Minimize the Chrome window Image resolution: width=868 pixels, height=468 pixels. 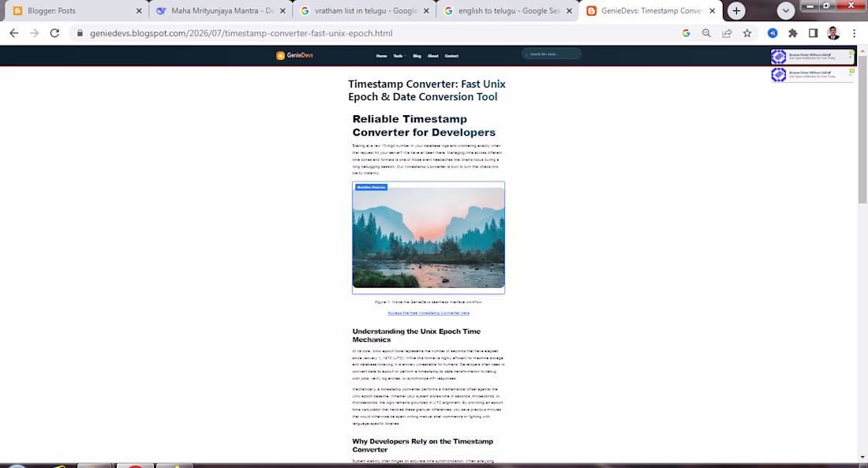tap(810, 6)
